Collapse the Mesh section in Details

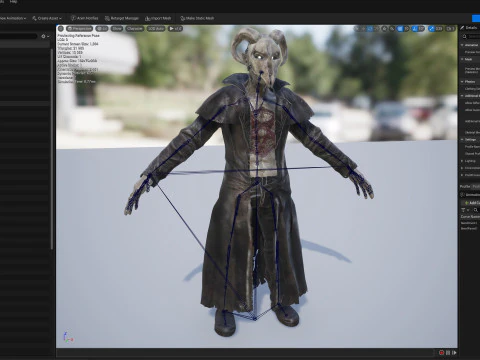click(462, 59)
